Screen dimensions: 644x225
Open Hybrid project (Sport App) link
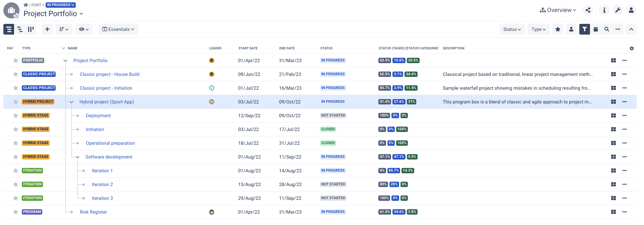point(107,102)
